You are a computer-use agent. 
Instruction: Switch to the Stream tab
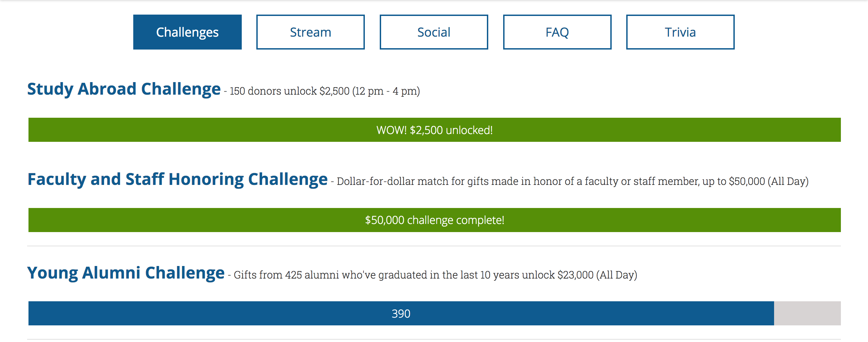[x=310, y=32]
